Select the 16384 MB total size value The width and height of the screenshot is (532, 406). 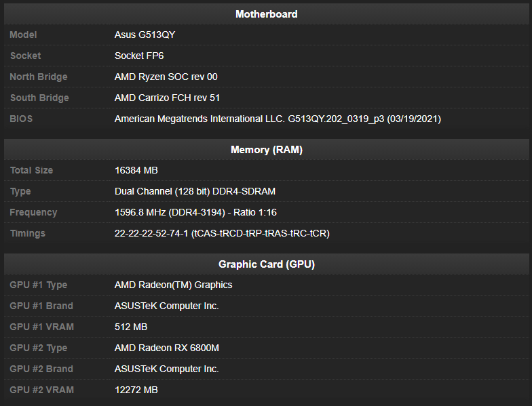click(136, 170)
